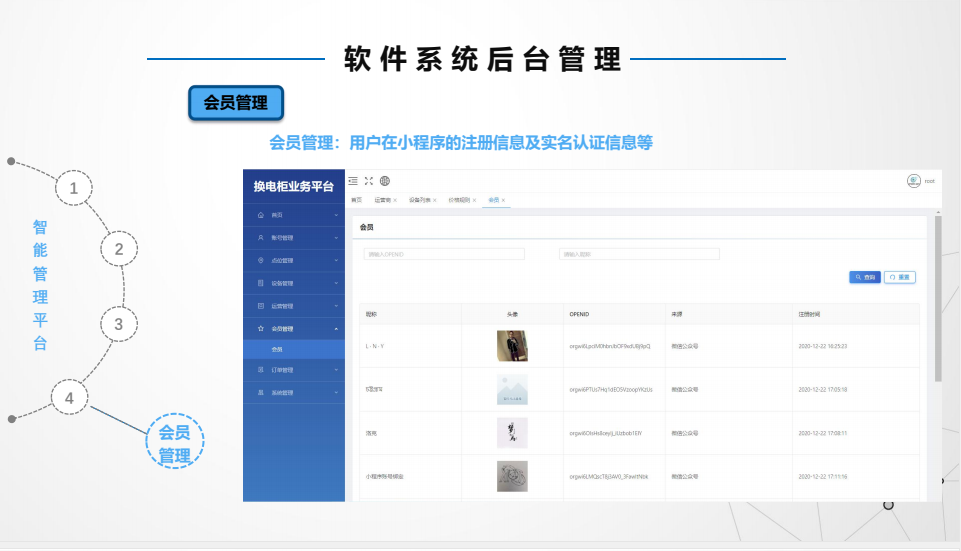Click the fullscreen toggle icon
This screenshot has width=961, height=551.
point(368,181)
